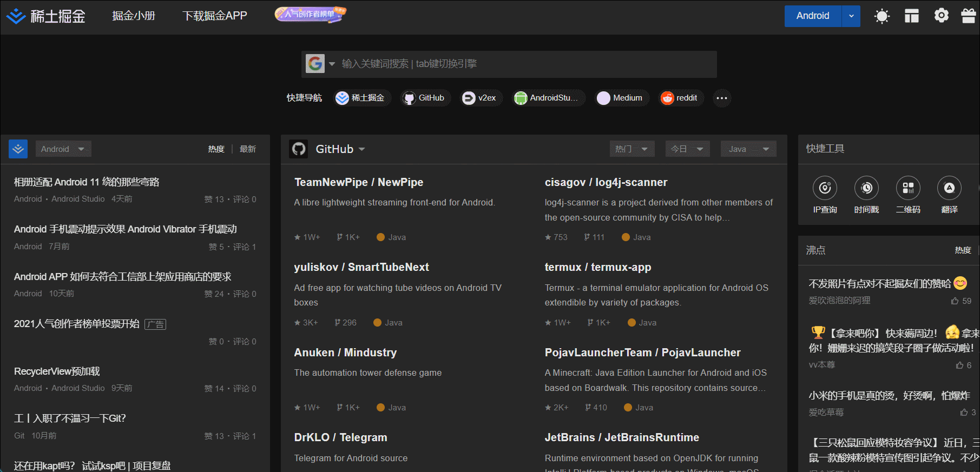Open the 热门 filter dropdown
This screenshot has height=472, width=980.
(632, 149)
